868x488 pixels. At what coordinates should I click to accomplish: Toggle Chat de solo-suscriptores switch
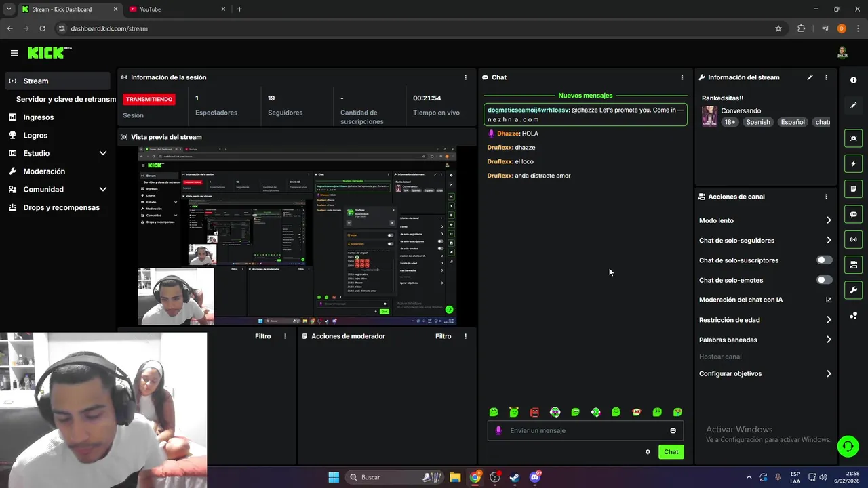pos(824,260)
